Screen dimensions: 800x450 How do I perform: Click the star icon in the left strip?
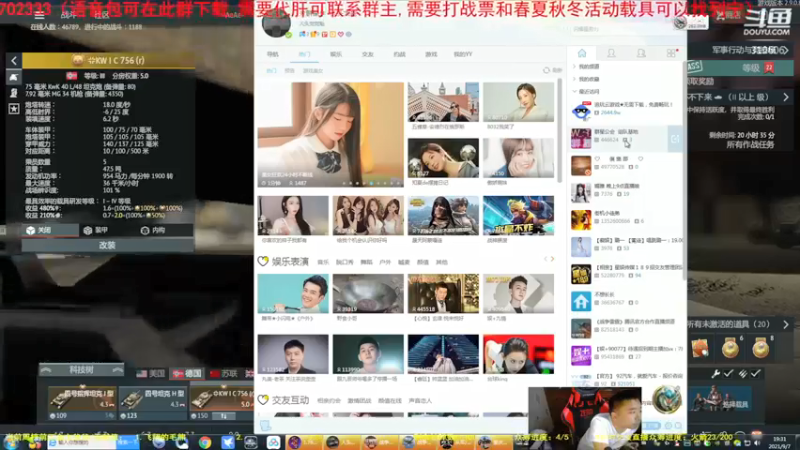(x=14, y=109)
